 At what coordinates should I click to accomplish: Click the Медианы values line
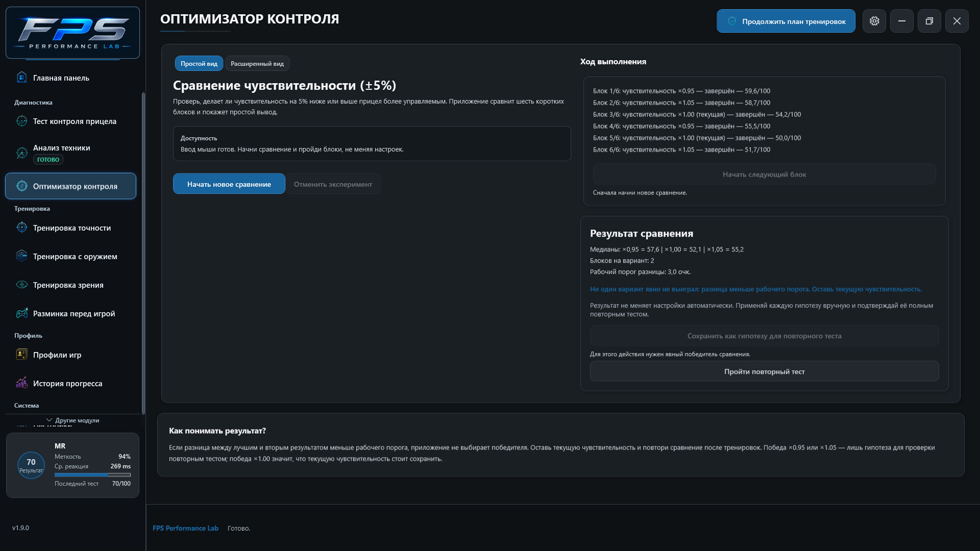pyautogui.click(x=667, y=249)
